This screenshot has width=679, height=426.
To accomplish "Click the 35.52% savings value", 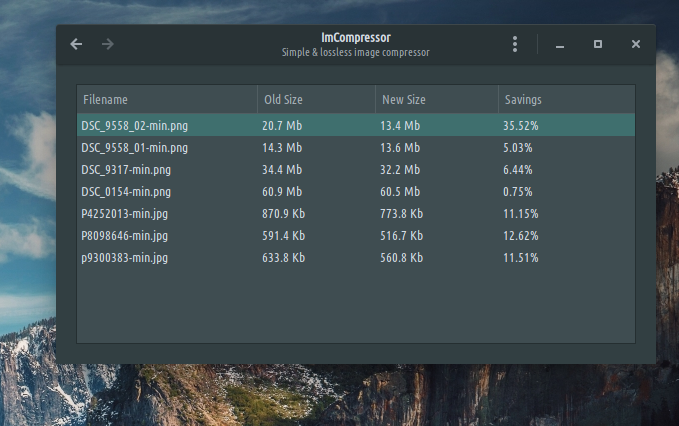I will tap(521, 126).
